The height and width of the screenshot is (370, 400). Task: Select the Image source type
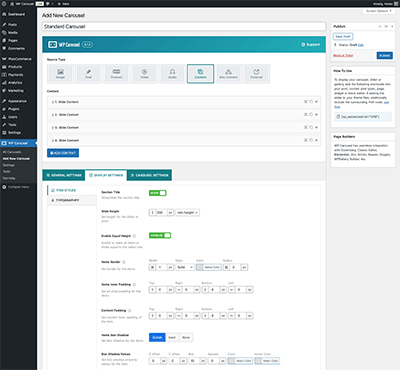60,74
